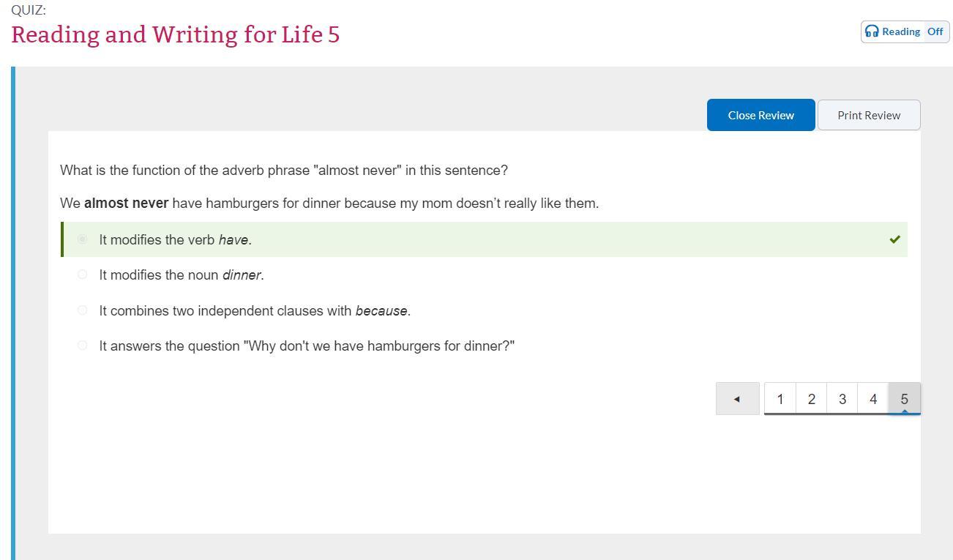This screenshot has height=560, width=953.
Task: Print the quiz review
Action: (x=869, y=115)
